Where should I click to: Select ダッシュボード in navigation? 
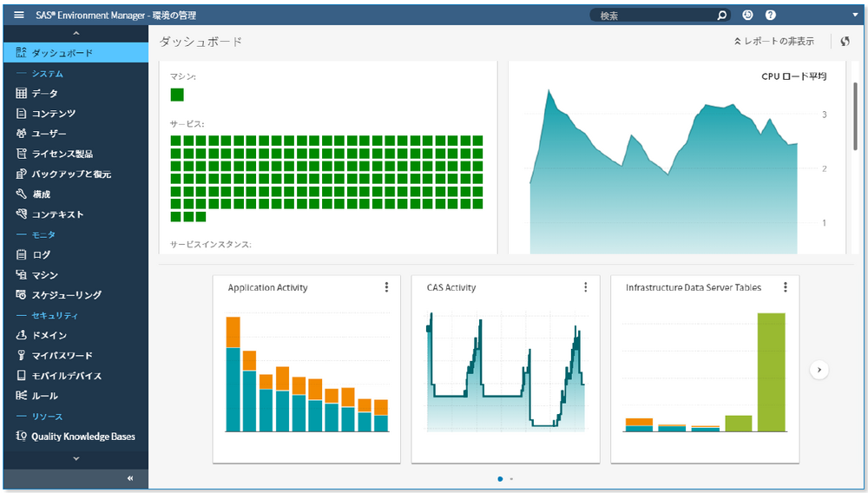point(62,53)
